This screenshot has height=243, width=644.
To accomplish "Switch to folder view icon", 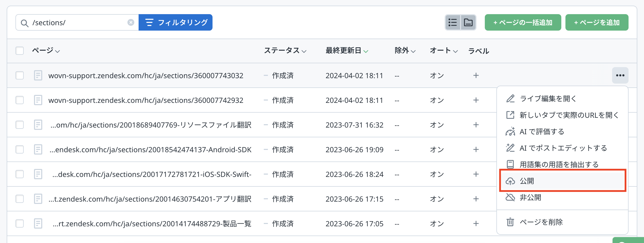I will point(468,23).
